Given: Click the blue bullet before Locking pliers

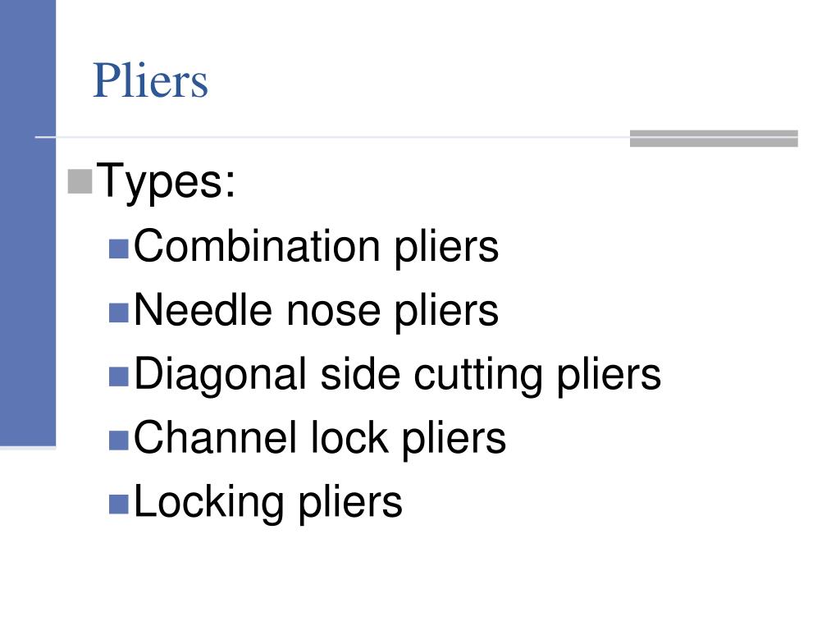Looking at the screenshot, I should point(118,504).
